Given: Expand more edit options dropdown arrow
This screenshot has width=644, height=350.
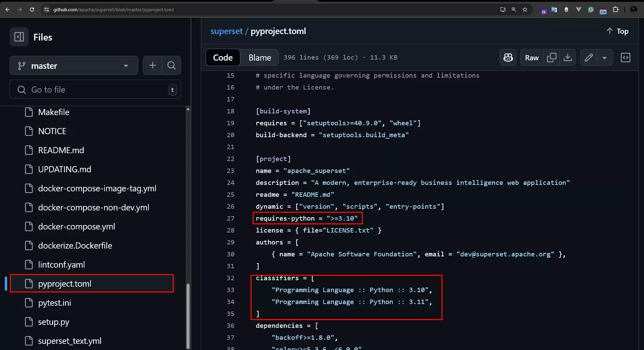Looking at the screenshot, I should [x=605, y=58].
